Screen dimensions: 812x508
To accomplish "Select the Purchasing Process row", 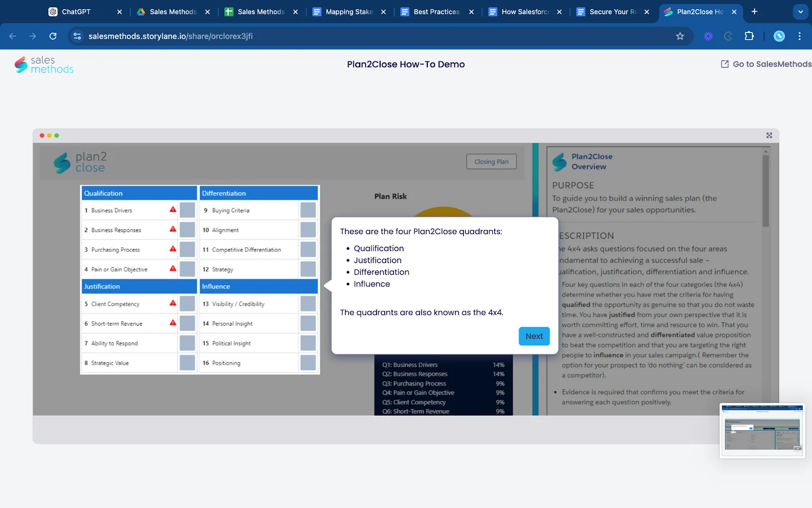I will [139, 249].
